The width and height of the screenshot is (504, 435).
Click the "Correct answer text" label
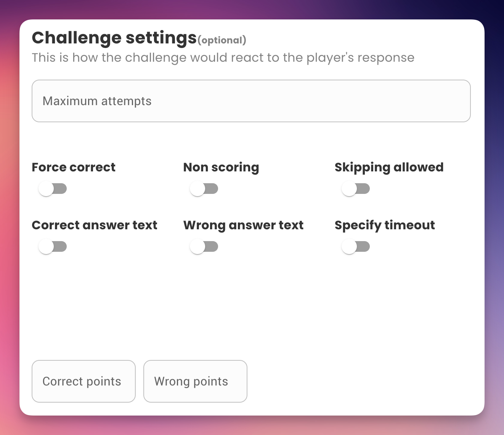coord(95,225)
